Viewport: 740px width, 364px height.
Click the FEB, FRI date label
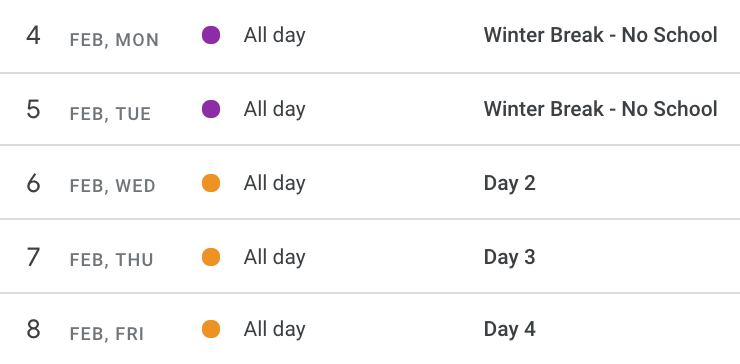click(x=107, y=334)
